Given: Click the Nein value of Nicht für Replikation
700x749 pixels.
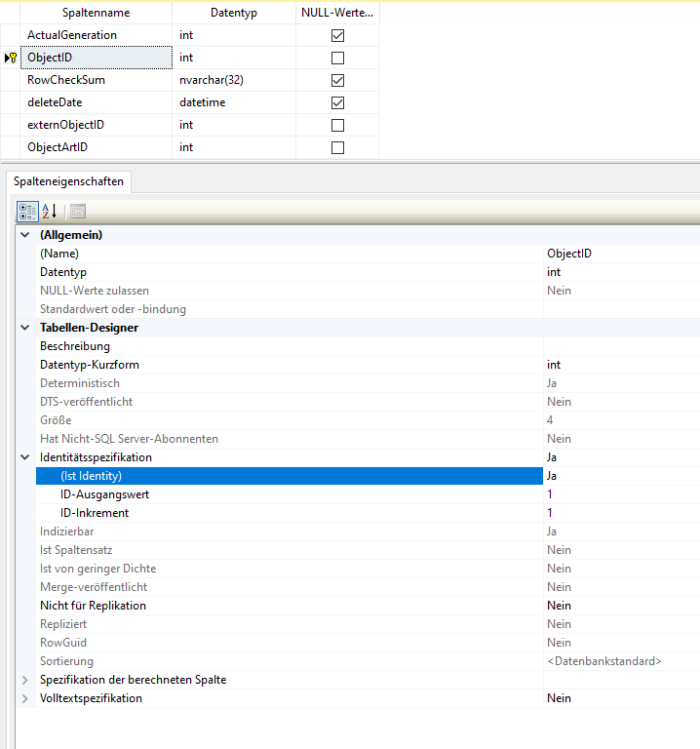Looking at the screenshot, I should [x=622, y=606].
